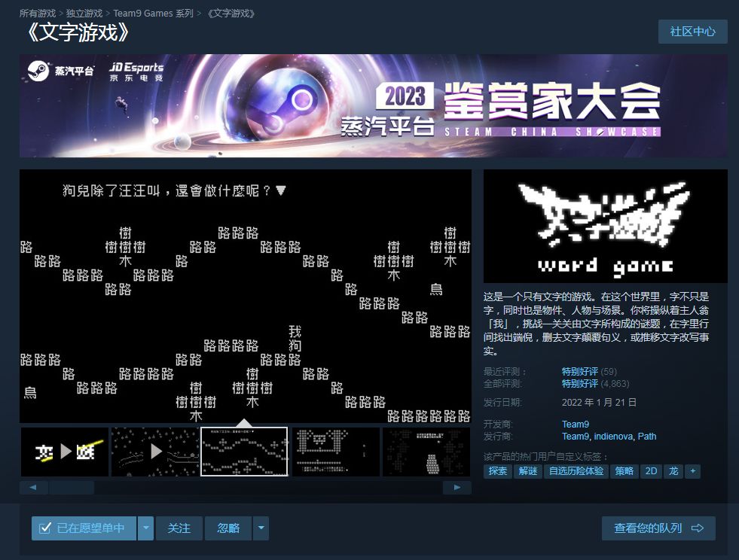Click the thumbnail strip scrollbar handle
Screen dimensions: 739x560
(72, 488)
